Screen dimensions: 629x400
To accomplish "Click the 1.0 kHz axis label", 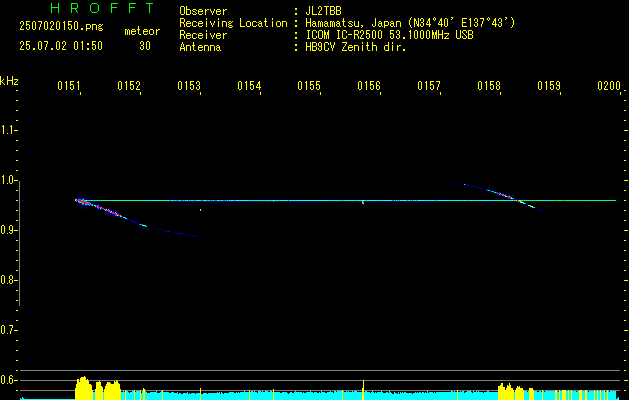I will click(8, 180).
